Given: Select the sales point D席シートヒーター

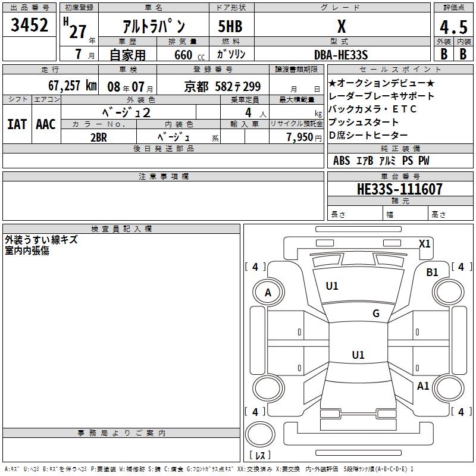Looking at the screenshot, I should pos(368,135).
